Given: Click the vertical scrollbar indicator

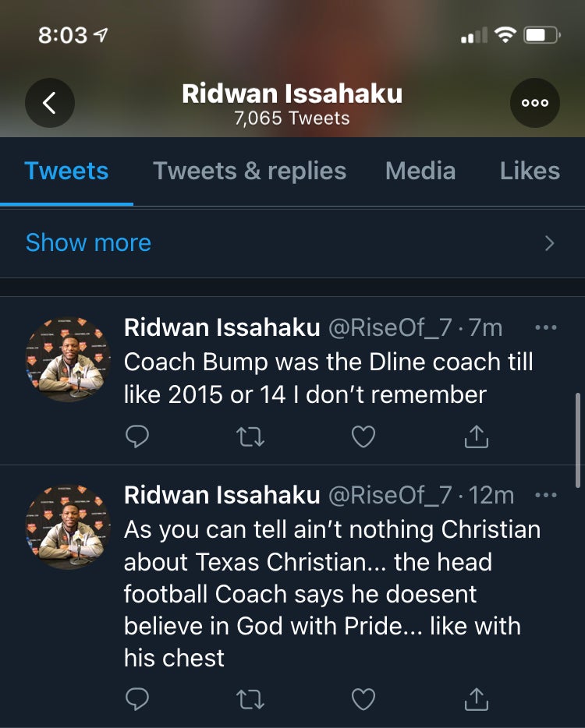Looking at the screenshot, I should (578, 440).
